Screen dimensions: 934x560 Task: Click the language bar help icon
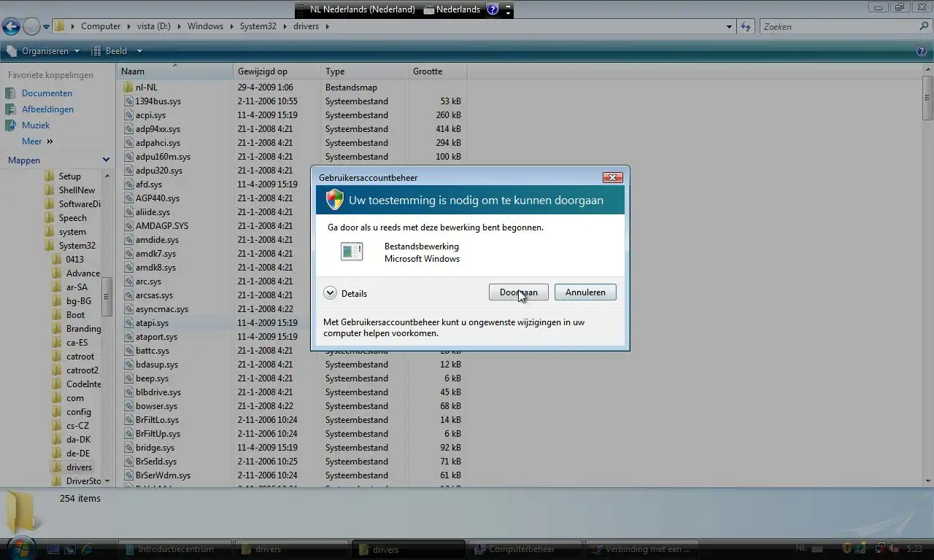493,9
